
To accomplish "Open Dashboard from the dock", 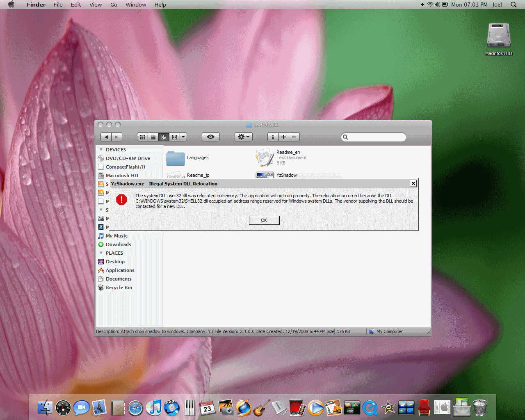I will pyautogui.click(x=63, y=408).
